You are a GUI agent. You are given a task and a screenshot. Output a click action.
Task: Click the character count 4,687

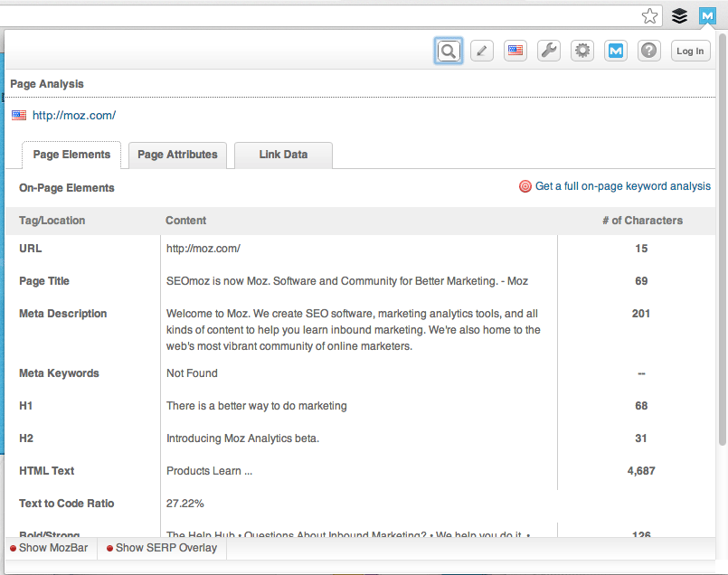(641, 471)
